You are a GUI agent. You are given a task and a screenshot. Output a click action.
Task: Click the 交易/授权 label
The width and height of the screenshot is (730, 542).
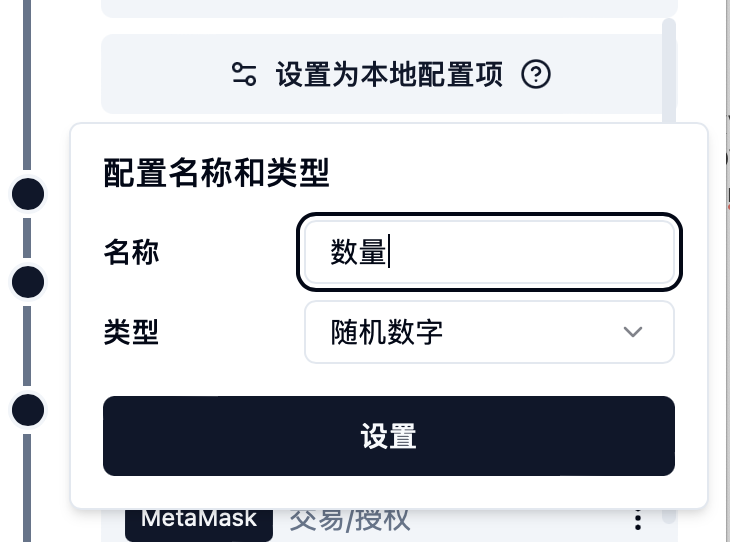coord(350,520)
